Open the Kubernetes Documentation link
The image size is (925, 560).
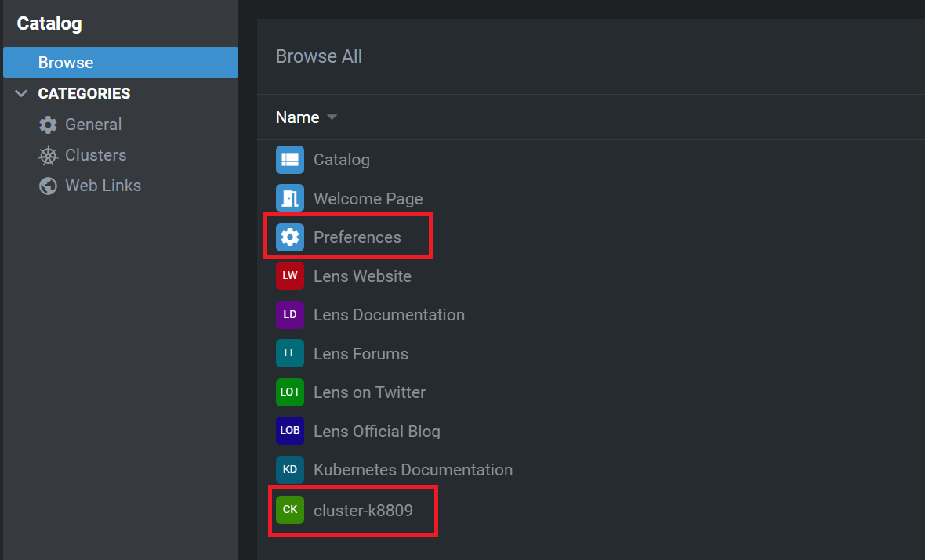[x=413, y=470]
